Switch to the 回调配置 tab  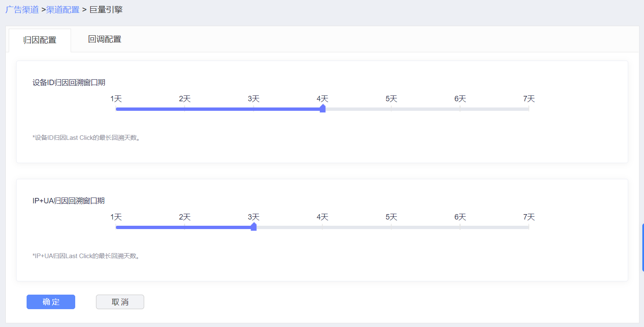105,39
